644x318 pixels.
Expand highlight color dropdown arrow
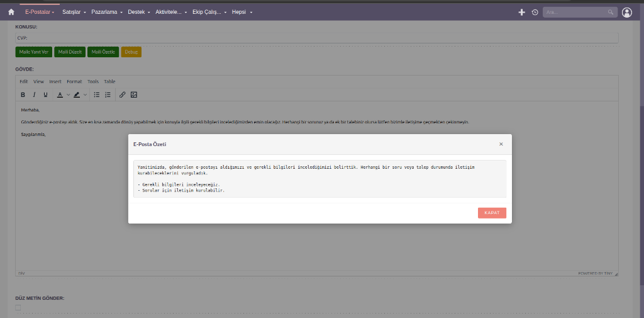coord(86,94)
